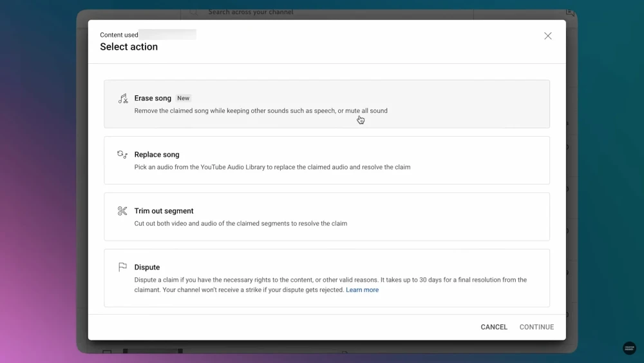Screen dimensions: 644x363
Task: Click the Dispute flag icon
Action: [122, 267]
